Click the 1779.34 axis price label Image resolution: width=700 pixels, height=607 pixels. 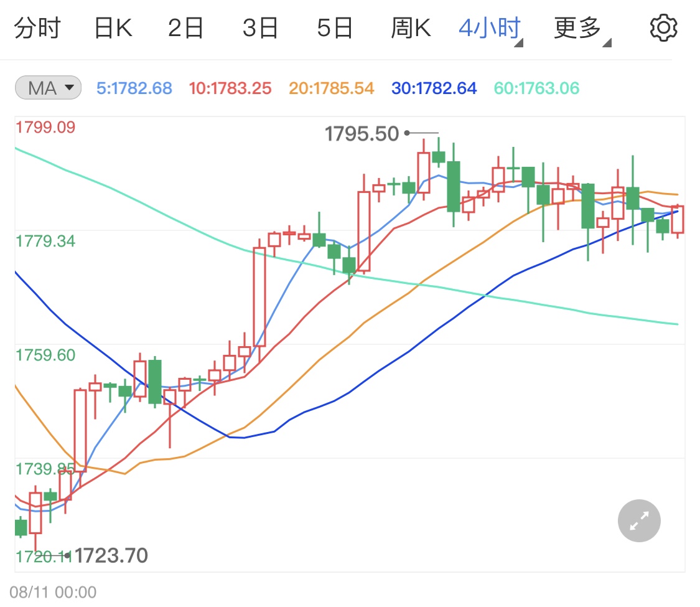pos(45,241)
